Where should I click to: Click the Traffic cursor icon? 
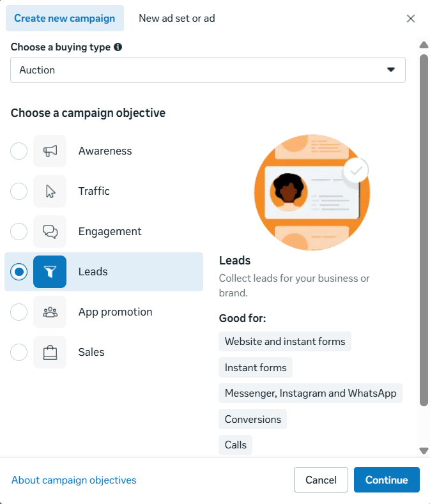pos(50,192)
